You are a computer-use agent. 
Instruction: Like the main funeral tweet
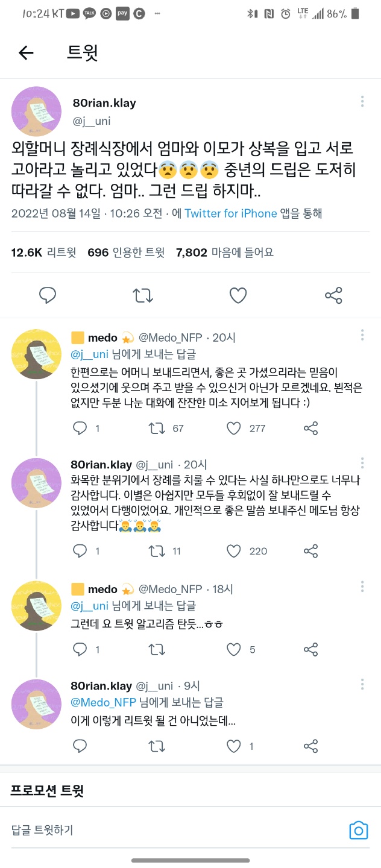238,295
